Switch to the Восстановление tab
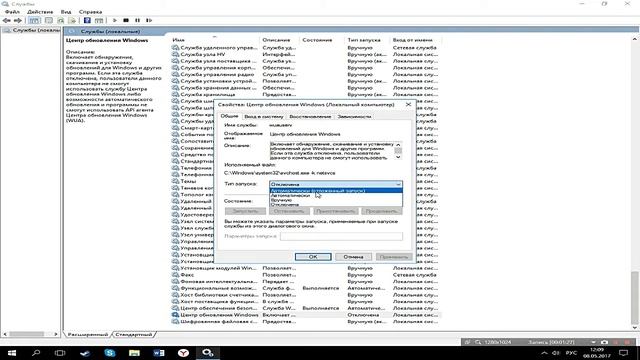Image resolution: width=640 pixels, height=360 pixels. point(310,117)
